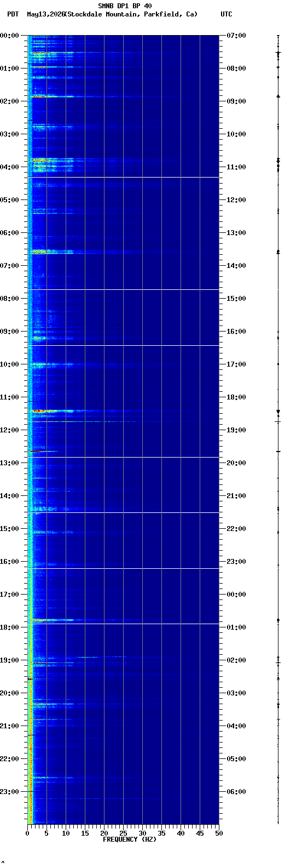The width and height of the screenshot is (302, 868).
Task: Click the UTC time label "17:00"
Action: coord(236,364)
